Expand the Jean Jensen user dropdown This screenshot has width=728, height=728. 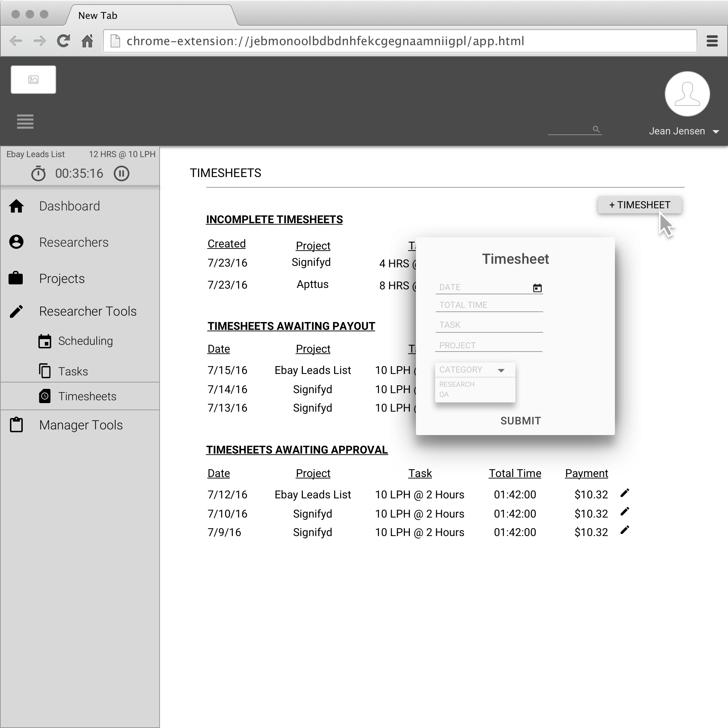(x=716, y=132)
